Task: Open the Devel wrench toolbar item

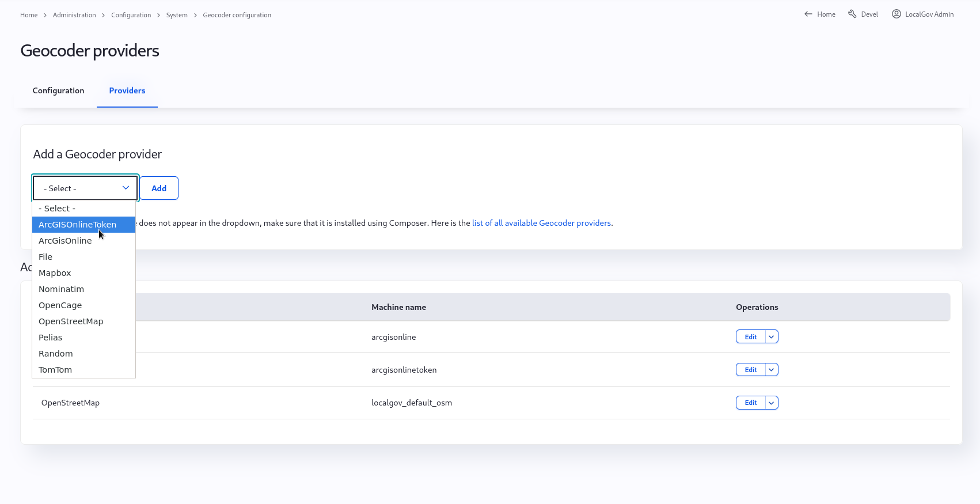Action: (x=863, y=14)
